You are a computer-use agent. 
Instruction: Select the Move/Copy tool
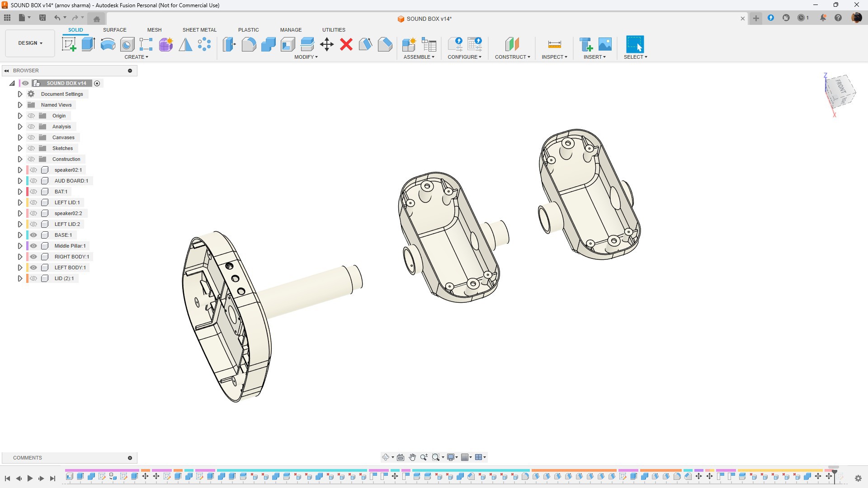[x=326, y=44]
